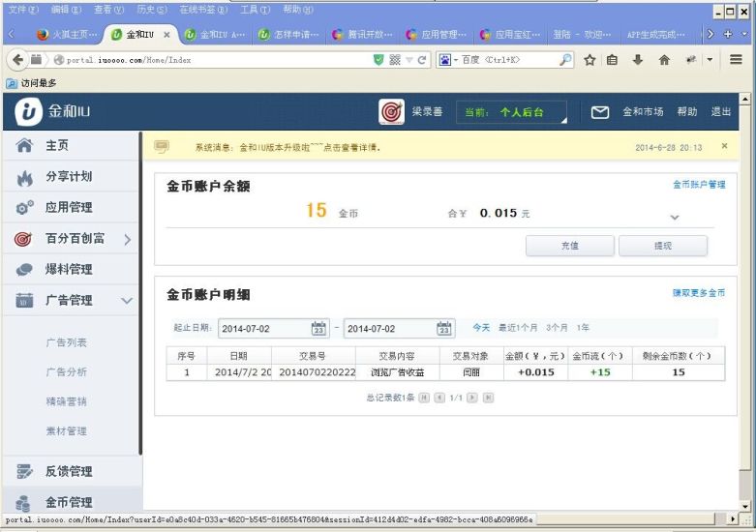Image resolution: width=756 pixels, height=532 pixels.
Task: Open the Firefox hamburger menu
Action: 737,60
